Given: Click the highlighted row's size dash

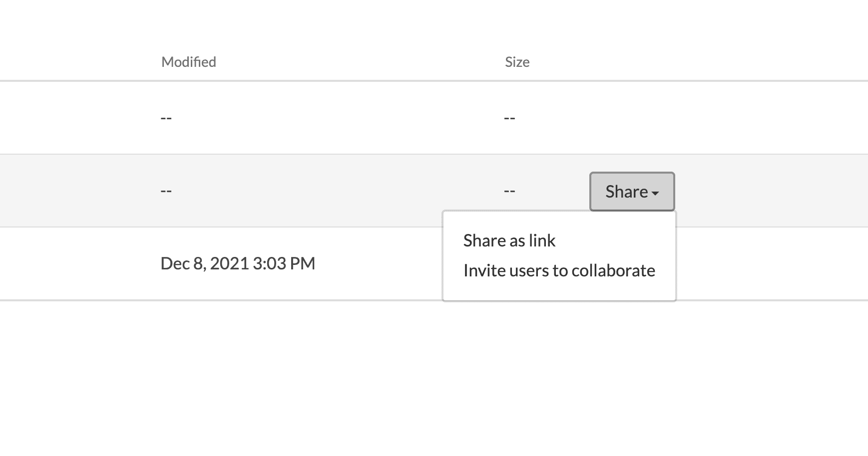Looking at the screenshot, I should (x=509, y=191).
